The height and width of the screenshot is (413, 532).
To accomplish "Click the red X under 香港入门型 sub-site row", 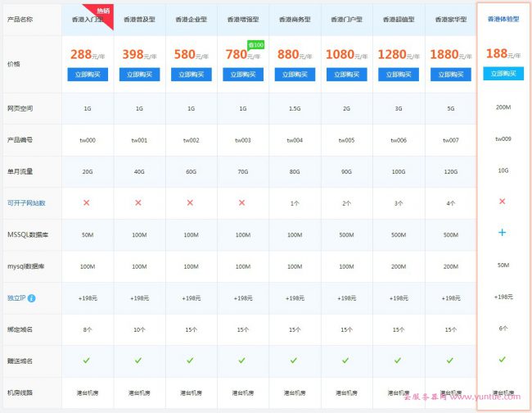I will 87,202.
